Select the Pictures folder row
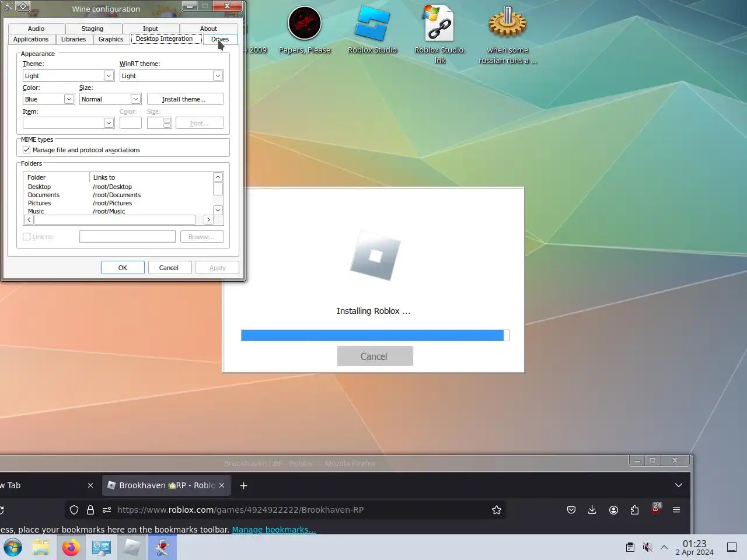Viewport: 747px width, 560px height. click(118, 203)
